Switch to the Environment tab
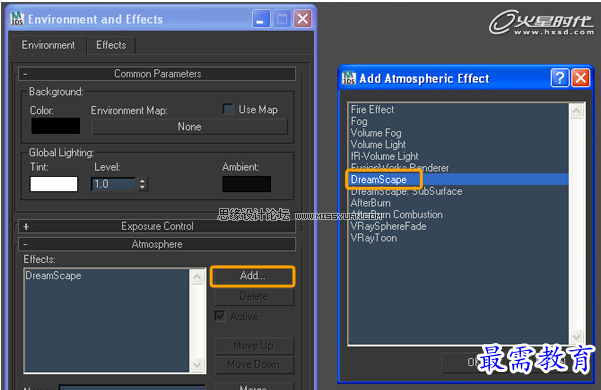 (48, 45)
